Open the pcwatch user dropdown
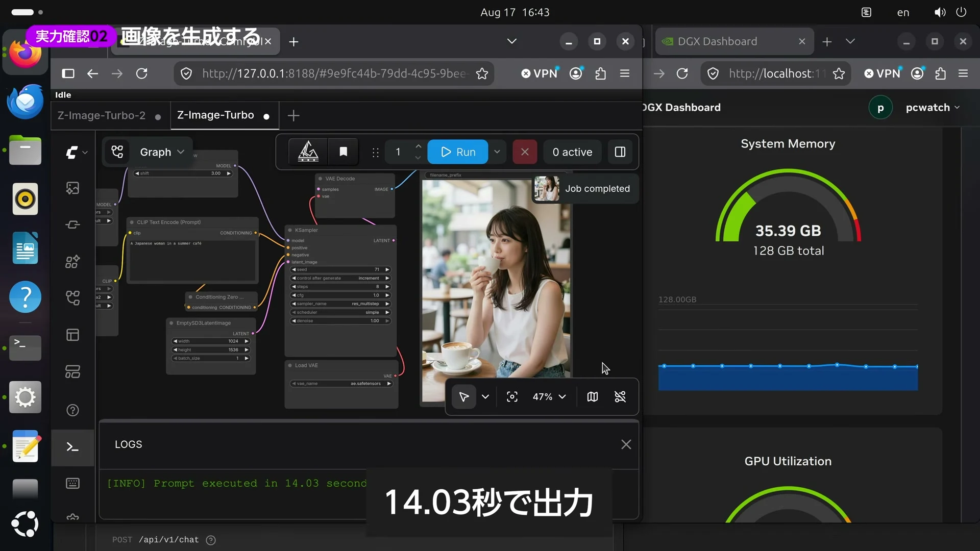980x551 pixels. [x=933, y=108]
